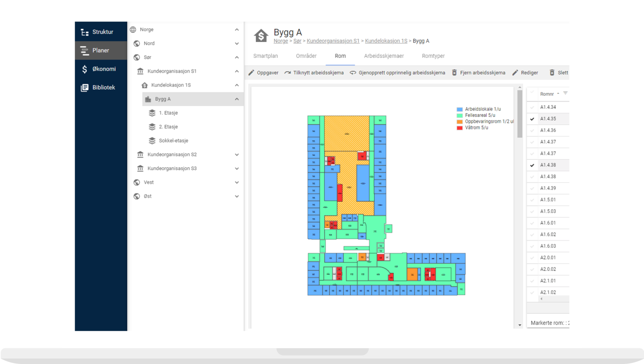Viewport: 644px width, 364px height.
Task: Click the Struktur hierarchy icon in sidebar
Action: tap(84, 32)
